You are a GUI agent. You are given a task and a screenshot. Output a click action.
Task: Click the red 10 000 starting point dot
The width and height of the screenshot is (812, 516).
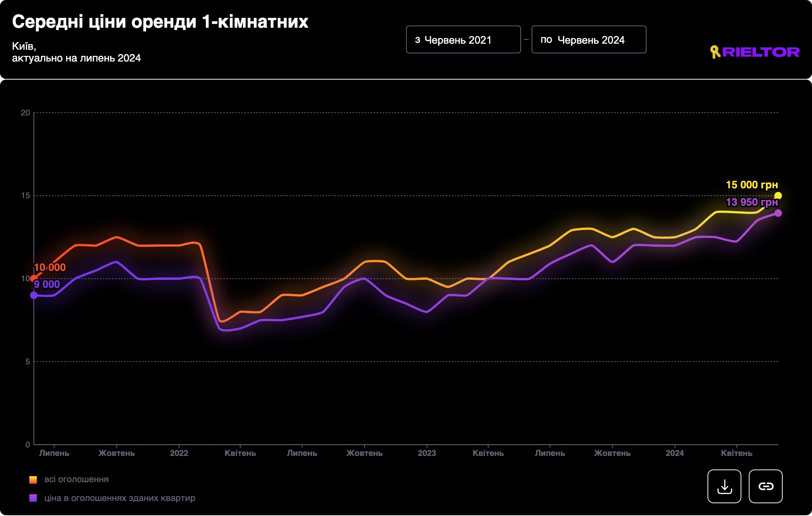[34, 278]
